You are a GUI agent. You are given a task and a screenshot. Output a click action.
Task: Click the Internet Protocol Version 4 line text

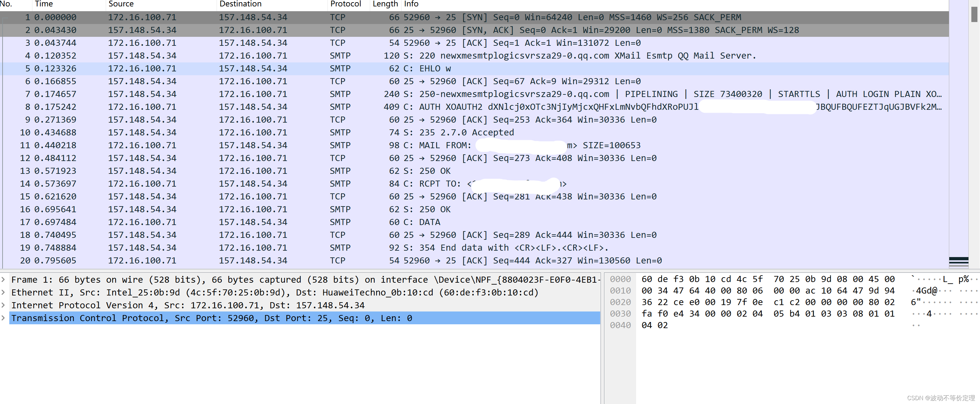188,305
